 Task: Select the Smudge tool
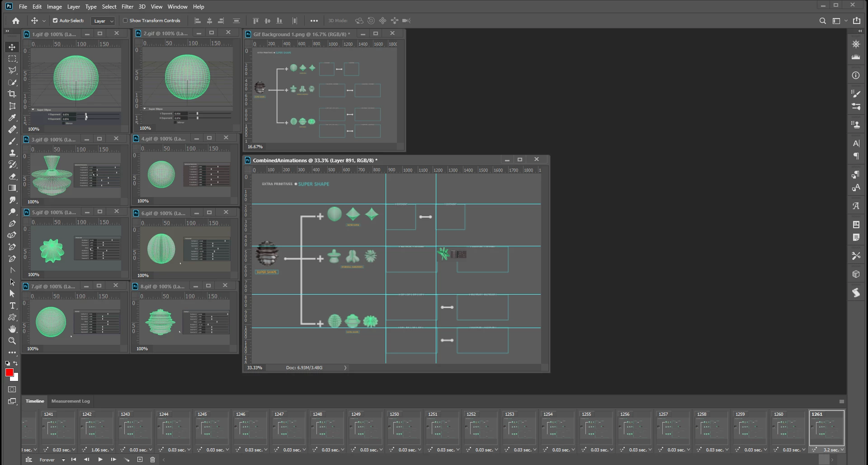[12, 200]
